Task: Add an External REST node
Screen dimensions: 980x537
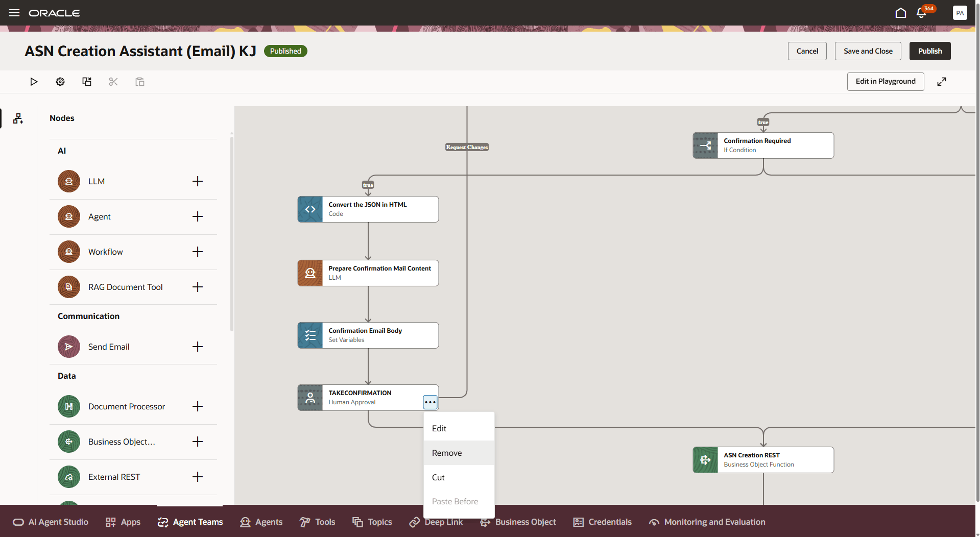Action: tap(198, 477)
